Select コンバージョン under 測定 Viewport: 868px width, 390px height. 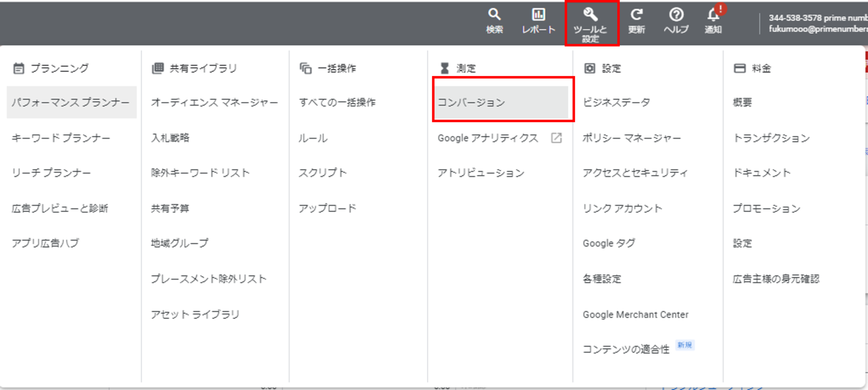(501, 102)
